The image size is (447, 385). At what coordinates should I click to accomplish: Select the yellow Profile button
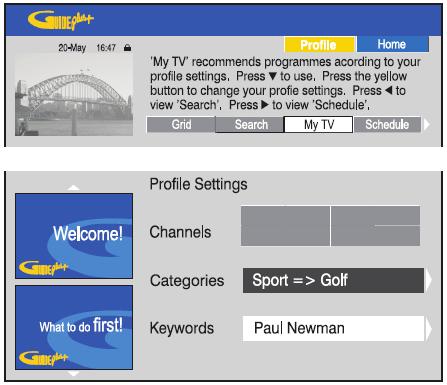coord(320,45)
